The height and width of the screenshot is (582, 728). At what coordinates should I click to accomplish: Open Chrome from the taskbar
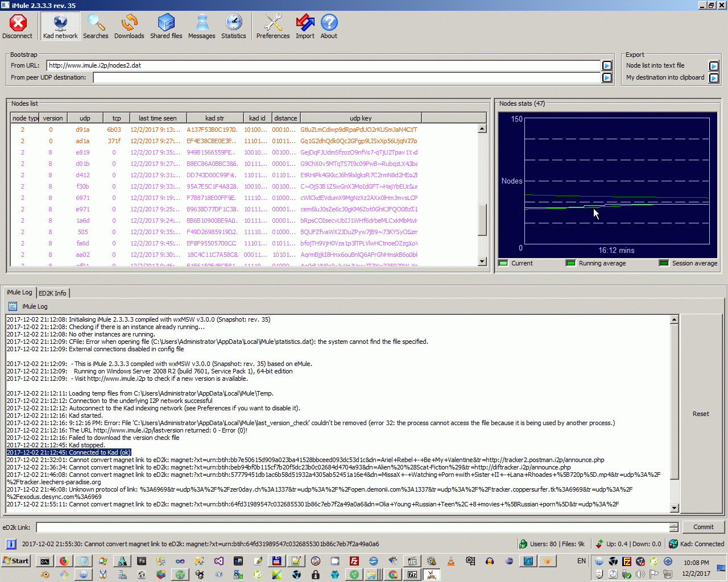click(x=393, y=575)
